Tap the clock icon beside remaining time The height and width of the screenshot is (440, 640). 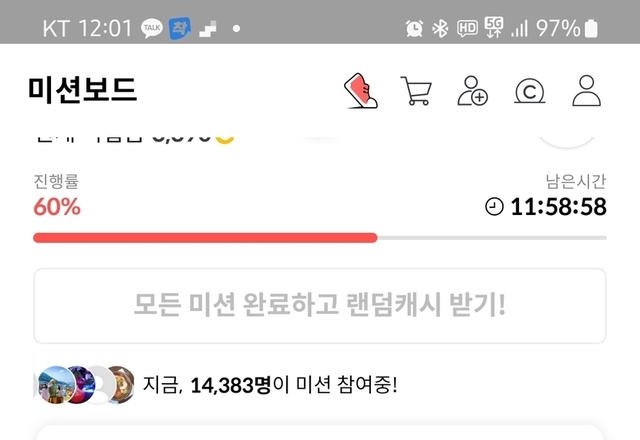(494, 207)
